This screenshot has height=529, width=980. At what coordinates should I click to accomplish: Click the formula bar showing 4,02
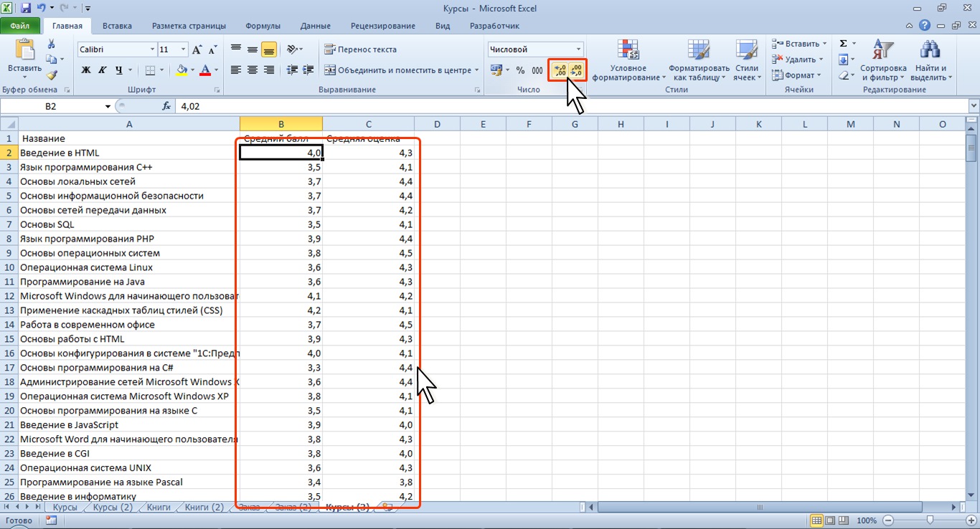pos(570,106)
